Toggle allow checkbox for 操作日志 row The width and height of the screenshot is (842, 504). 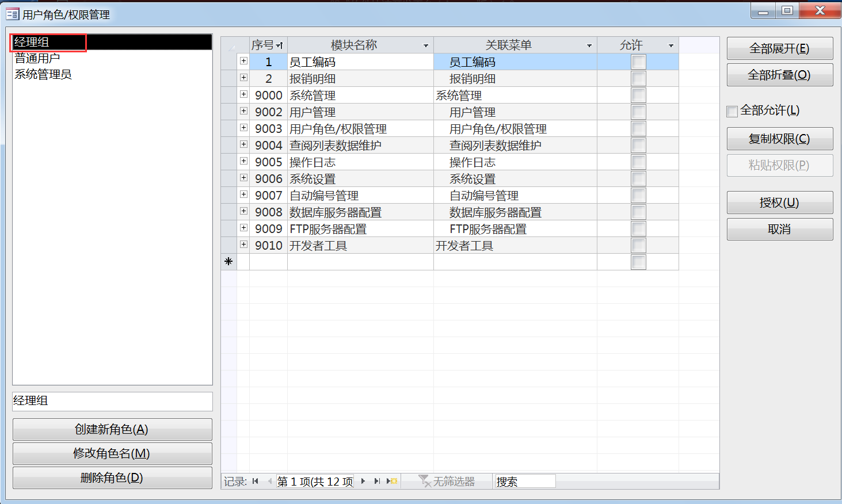(x=638, y=162)
